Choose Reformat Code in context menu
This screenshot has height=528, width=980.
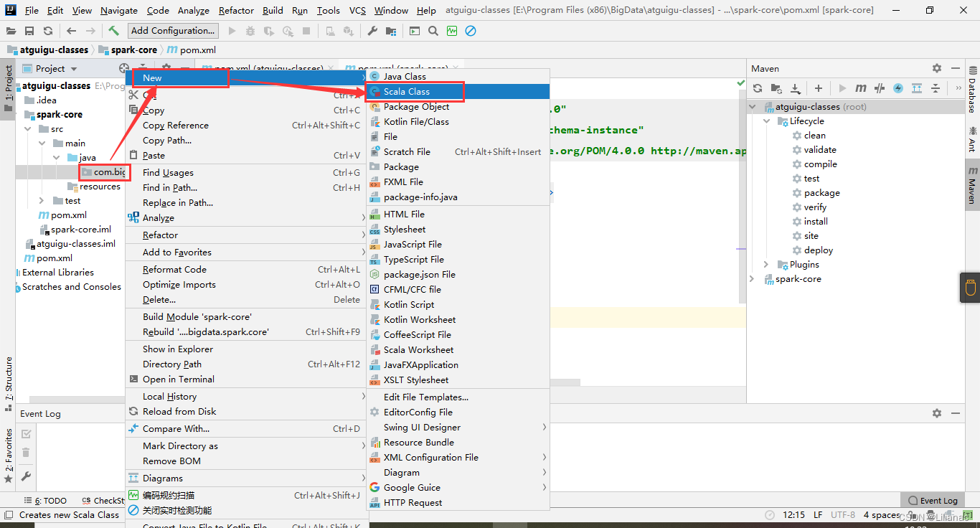coord(245,269)
